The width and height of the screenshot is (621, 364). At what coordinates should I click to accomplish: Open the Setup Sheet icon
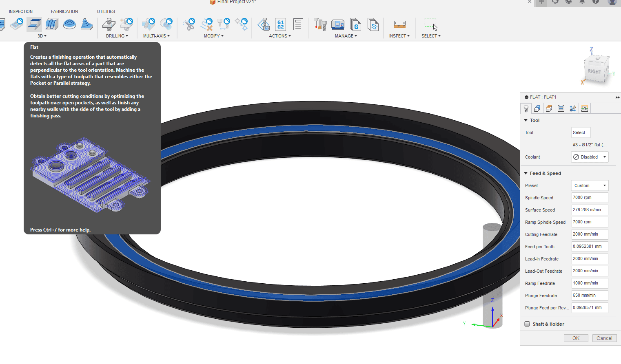click(x=298, y=24)
